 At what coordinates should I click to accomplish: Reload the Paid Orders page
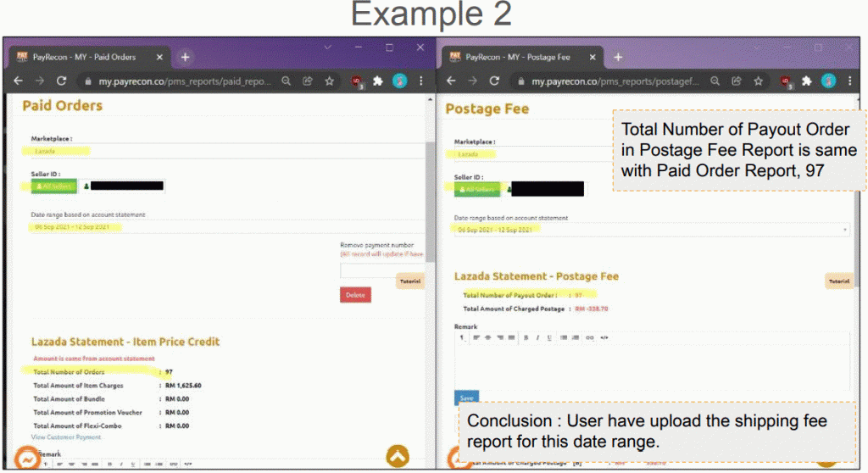point(61,81)
